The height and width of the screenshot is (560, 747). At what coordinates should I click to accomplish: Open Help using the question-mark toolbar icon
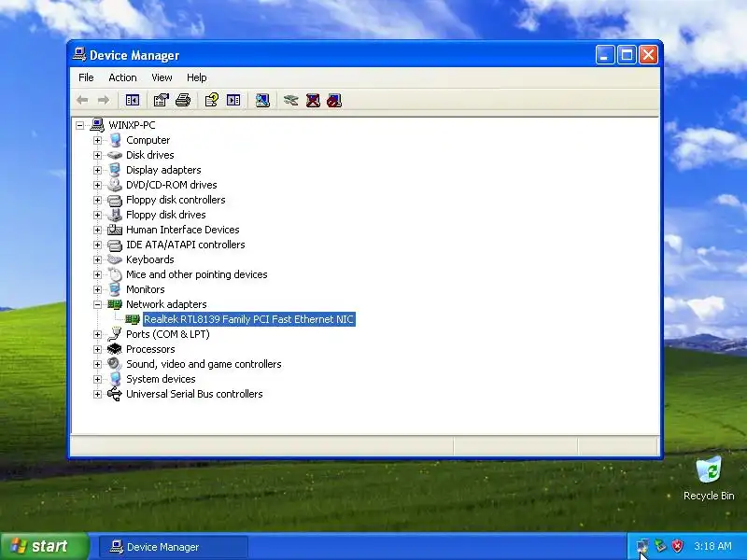click(212, 100)
